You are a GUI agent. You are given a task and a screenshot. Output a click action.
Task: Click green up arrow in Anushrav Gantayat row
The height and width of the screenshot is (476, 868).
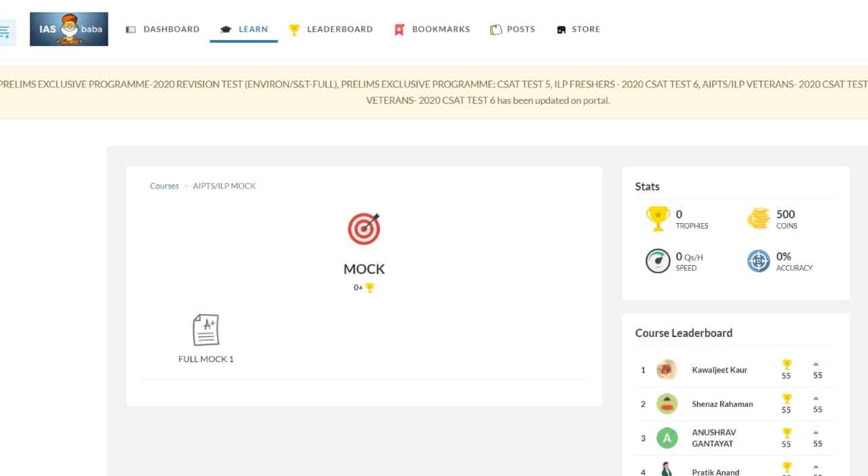coord(816,432)
